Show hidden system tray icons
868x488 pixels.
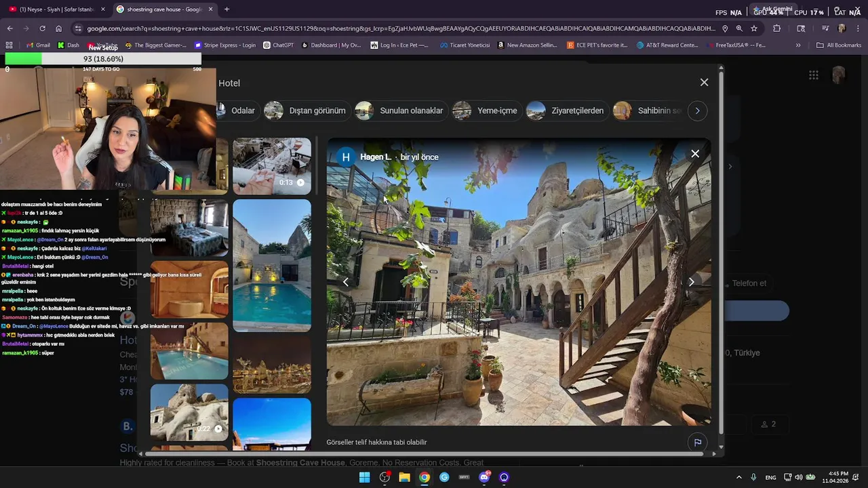point(739,477)
